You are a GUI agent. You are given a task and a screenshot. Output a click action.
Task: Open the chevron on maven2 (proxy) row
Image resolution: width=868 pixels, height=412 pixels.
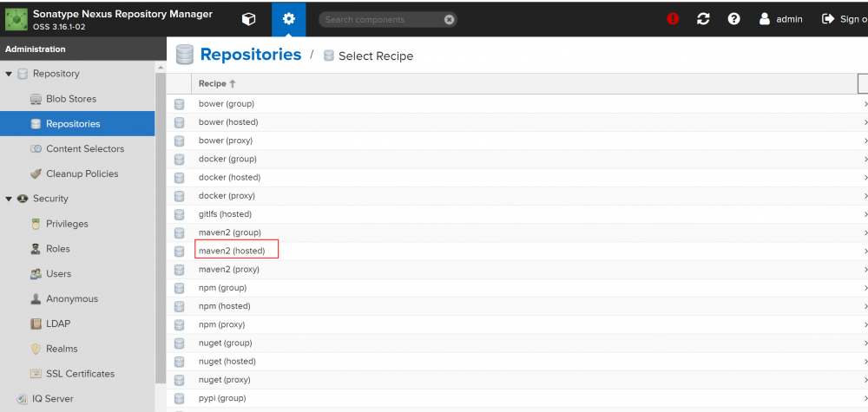click(x=865, y=270)
